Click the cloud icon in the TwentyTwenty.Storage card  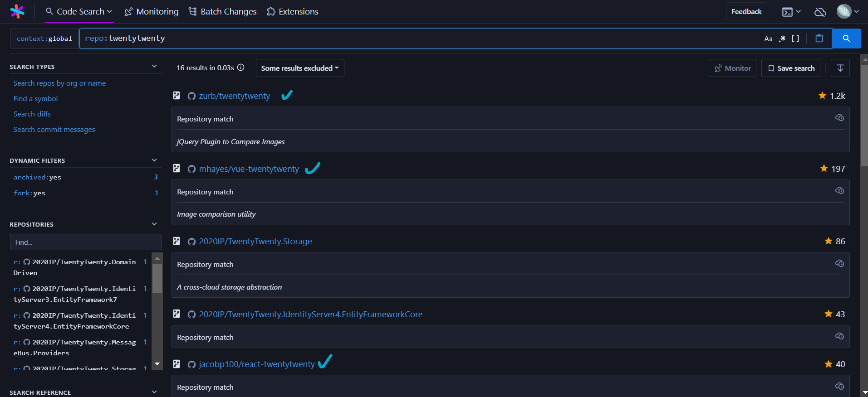tap(839, 263)
